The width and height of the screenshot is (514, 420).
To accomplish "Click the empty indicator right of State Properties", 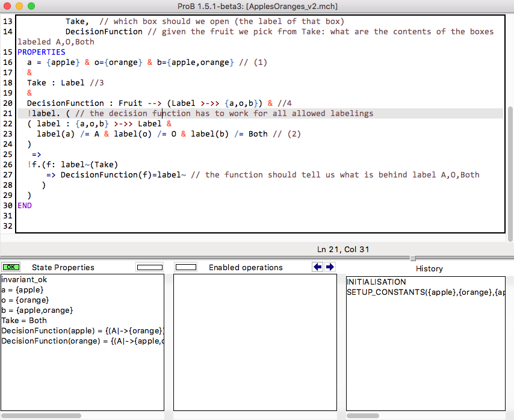I will (x=149, y=267).
